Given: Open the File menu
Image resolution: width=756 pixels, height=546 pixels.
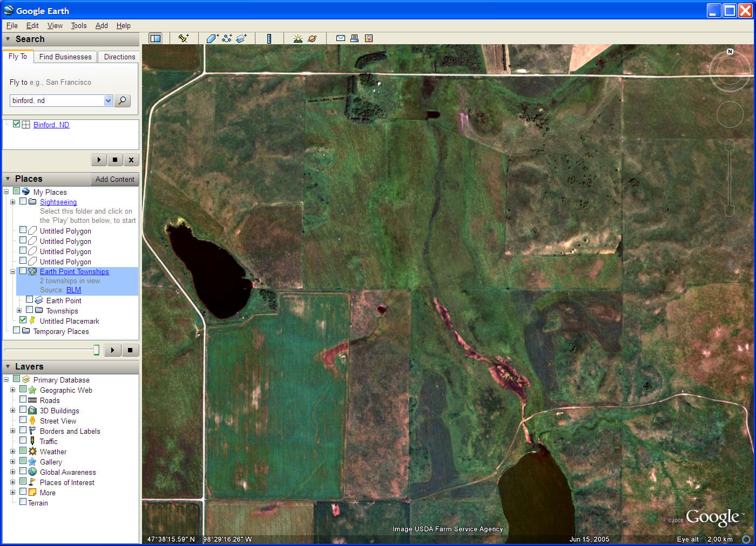Looking at the screenshot, I should click(x=12, y=25).
